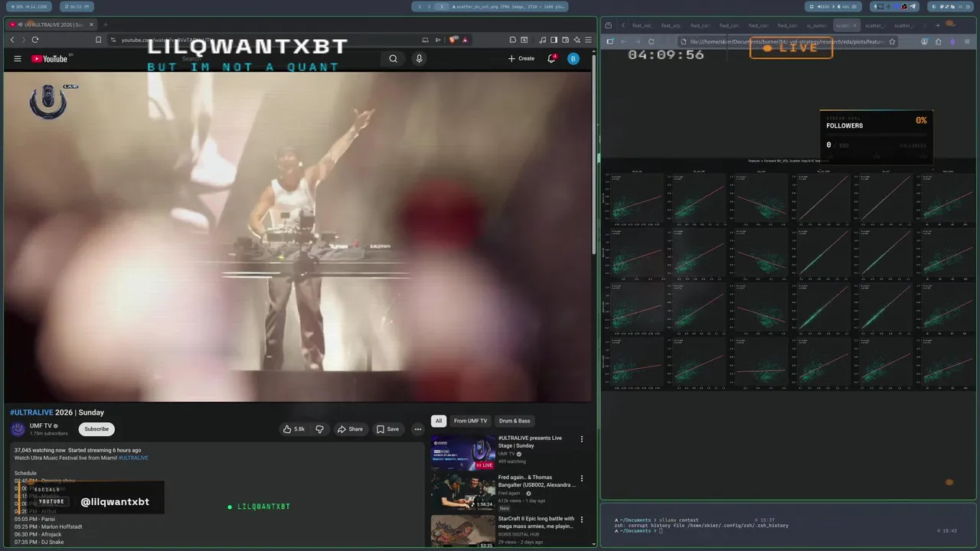Select the 'All' filter chip

tap(439, 421)
